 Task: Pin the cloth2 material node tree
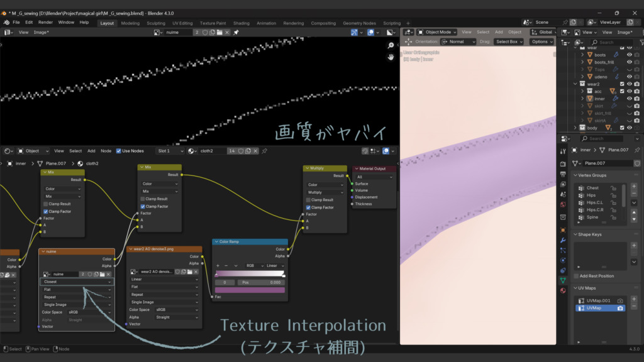point(265,151)
